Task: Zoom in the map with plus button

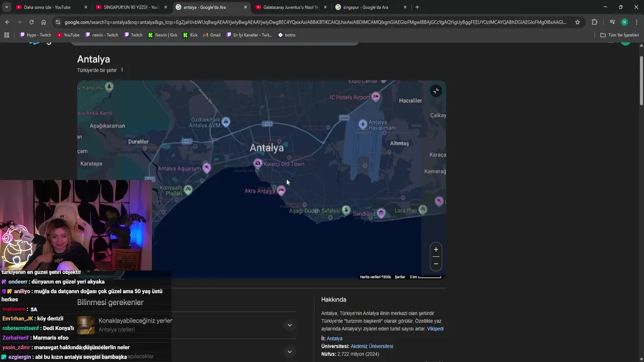Action: coord(436,249)
